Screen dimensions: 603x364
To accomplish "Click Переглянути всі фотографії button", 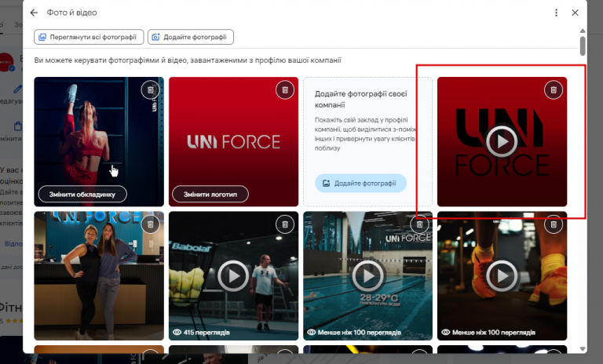I will [x=89, y=37].
